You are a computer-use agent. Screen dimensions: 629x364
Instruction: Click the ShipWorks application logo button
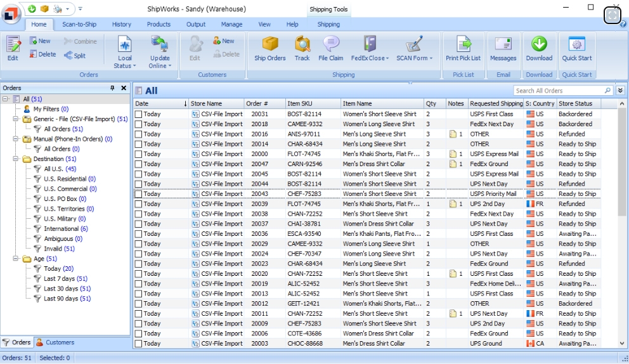pos(11,14)
